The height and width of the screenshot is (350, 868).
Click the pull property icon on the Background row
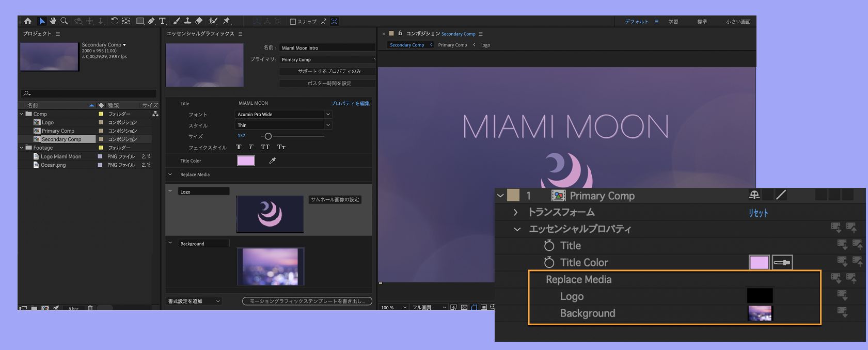842,312
